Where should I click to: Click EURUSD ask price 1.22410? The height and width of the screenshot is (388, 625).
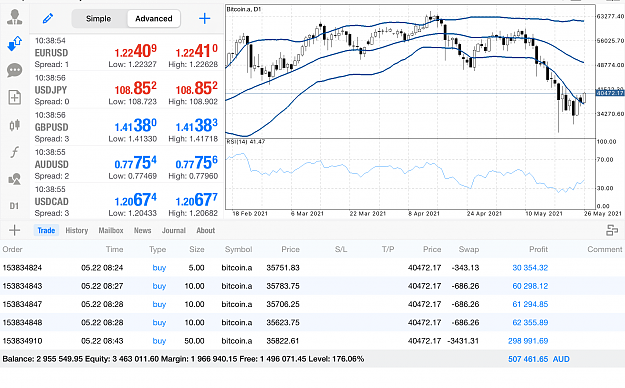click(x=197, y=51)
